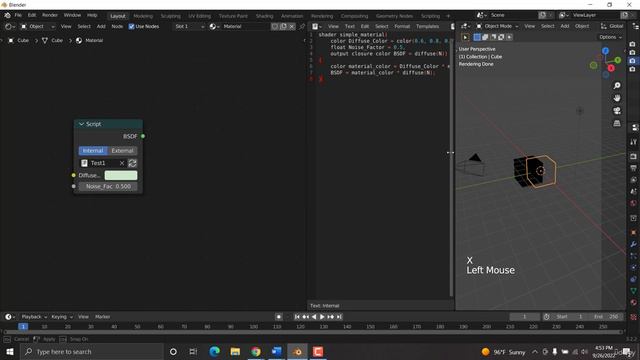Click the BSDF output socket on the Script node
The height and width of the screenshot is (360, 640).
point(143,136)
